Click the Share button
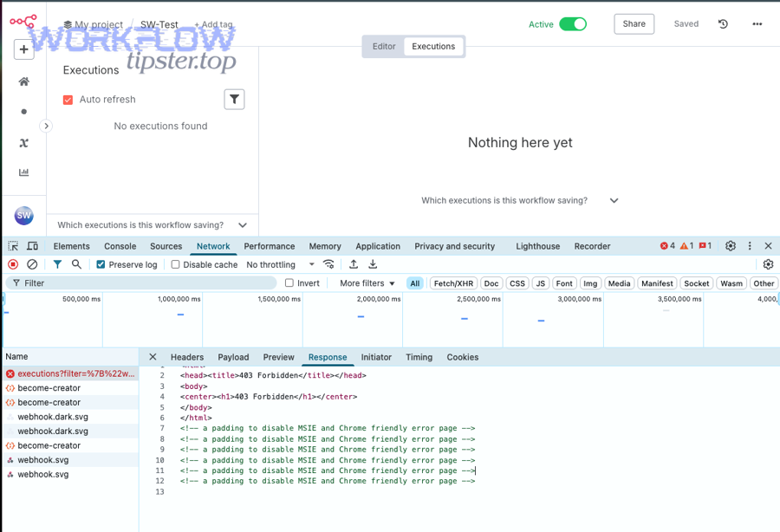This screenshot has width=780, height=532. point(634,24)
